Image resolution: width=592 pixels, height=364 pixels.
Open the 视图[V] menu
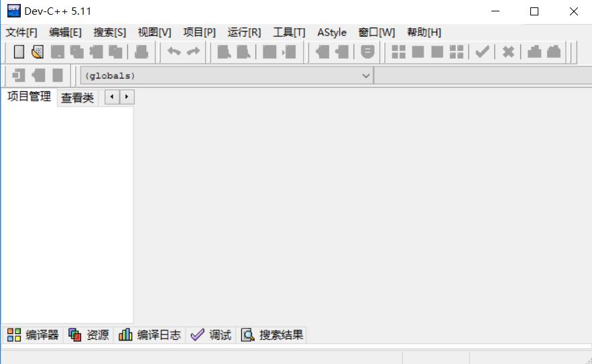154,32
